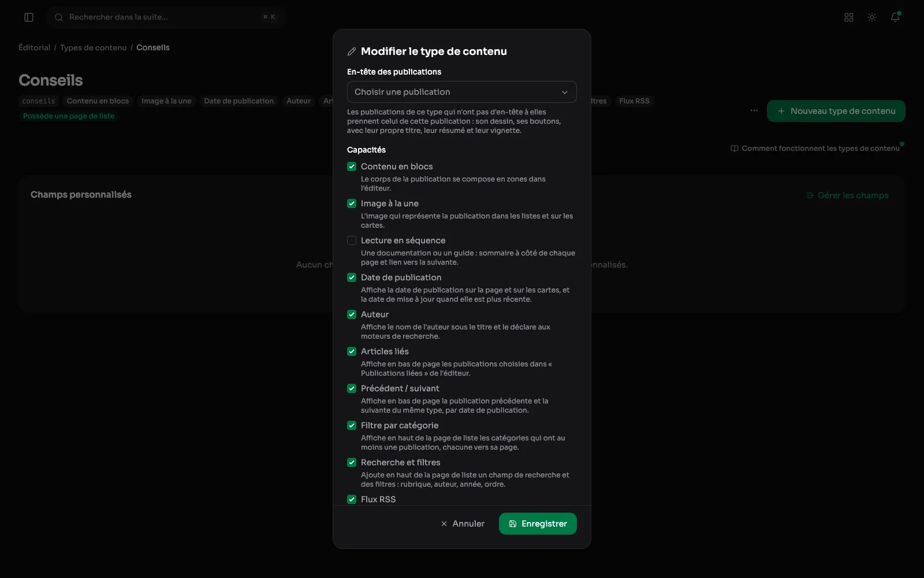
Task: Click Possède une page de liste
Action: [x=69, y=116]
